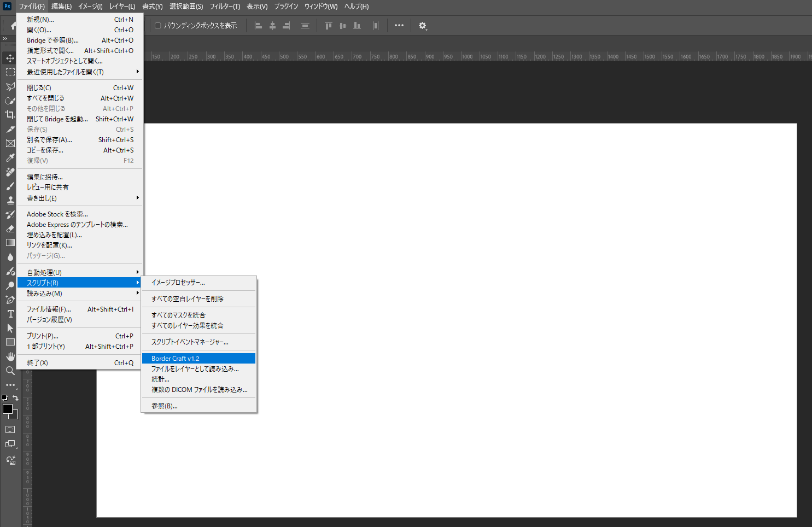812x527 pixels.
Task: Select the Hand tool
Action: tap(10, 356)
